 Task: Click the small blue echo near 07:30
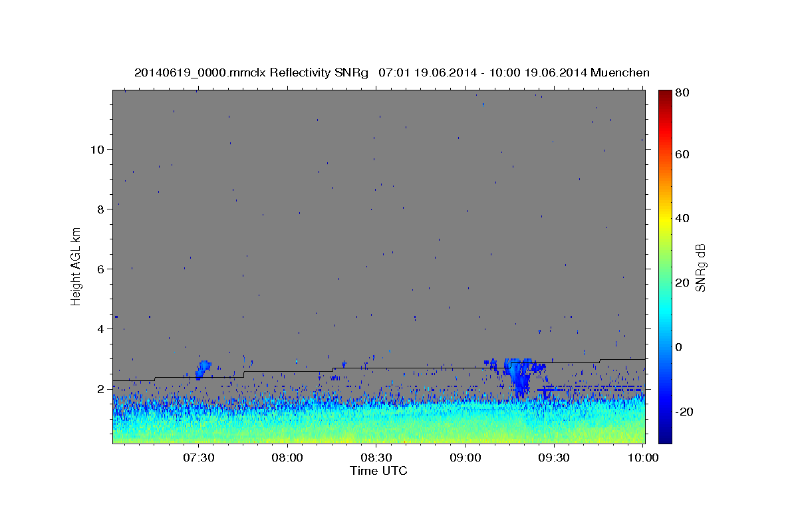pyautogui.click(x=203, y=370)
